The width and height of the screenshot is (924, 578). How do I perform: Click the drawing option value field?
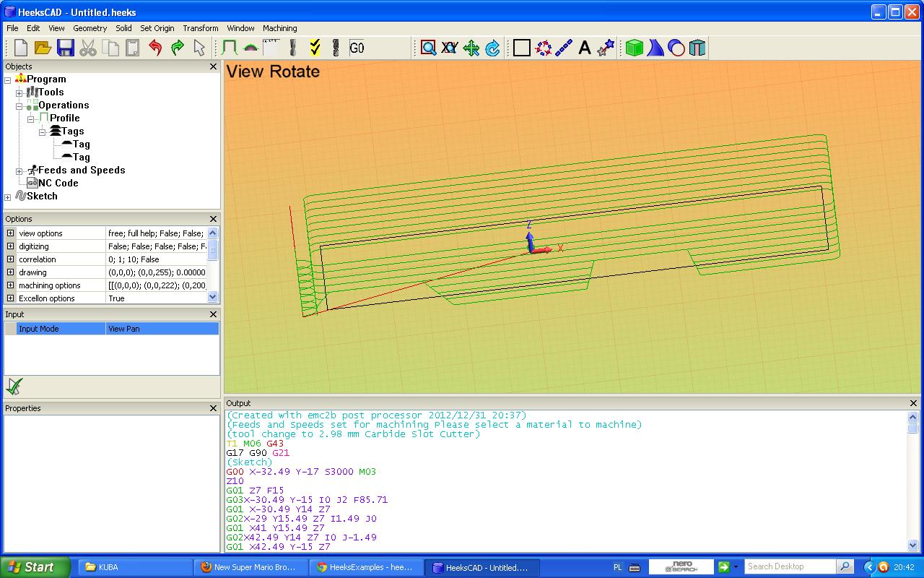click(x=157, y=272)
